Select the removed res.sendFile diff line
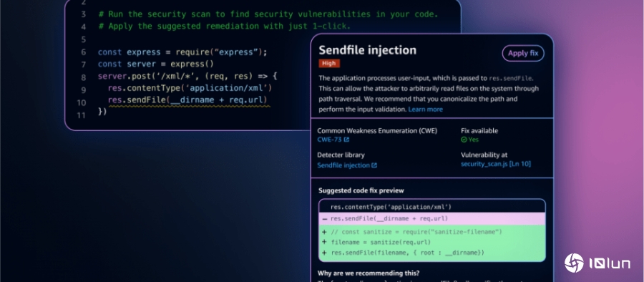The height and width of the screenshot is (282, 644). (432, 219)
